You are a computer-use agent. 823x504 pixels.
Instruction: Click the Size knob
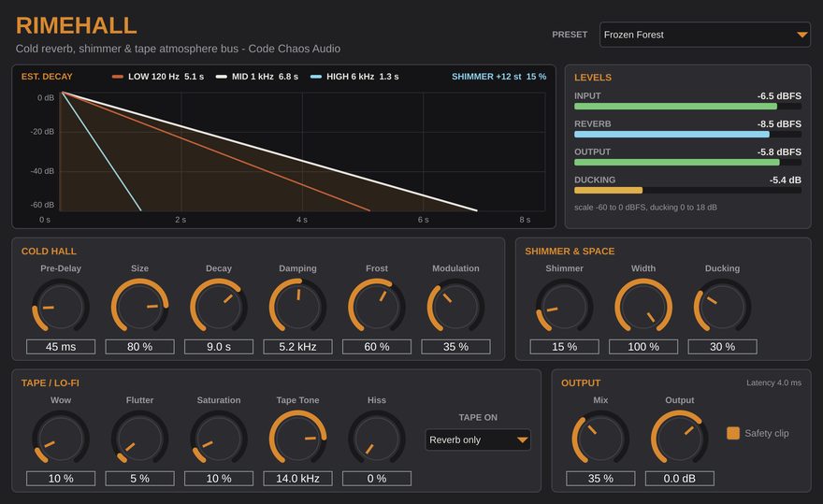pos(139,307)
